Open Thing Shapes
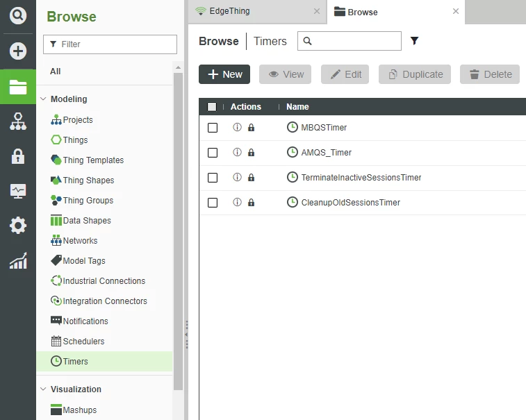526x420 pixels. coord(82,180)
